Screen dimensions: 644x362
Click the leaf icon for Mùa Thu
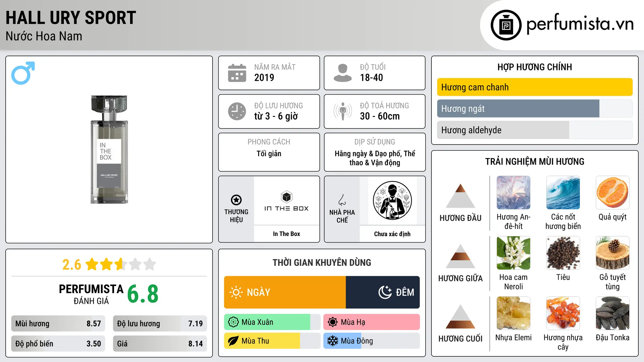(x=233, y=341)
